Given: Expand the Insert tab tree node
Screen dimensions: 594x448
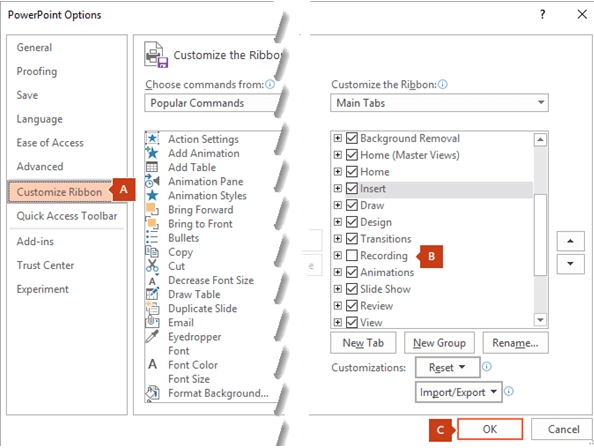Looking at the screenshot, I should pos(338,188).
